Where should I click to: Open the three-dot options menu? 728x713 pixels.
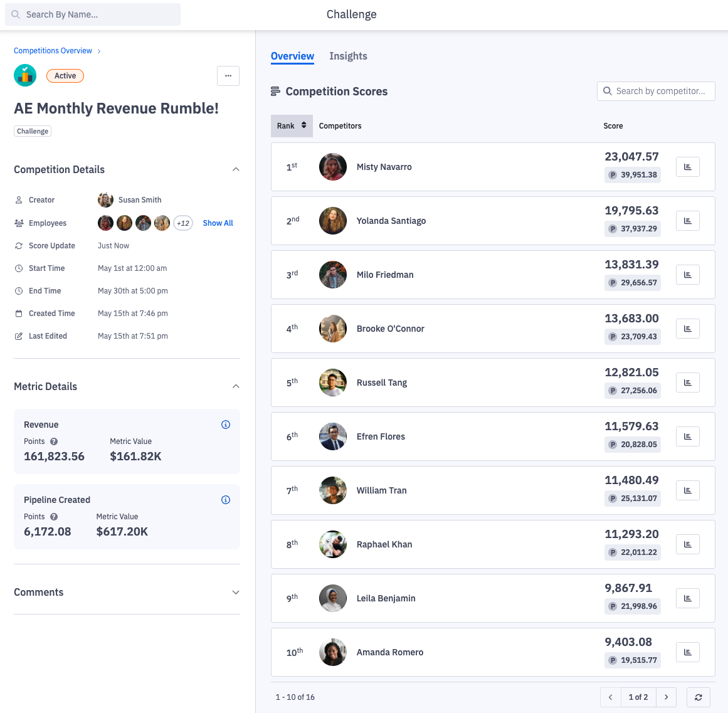228,76
